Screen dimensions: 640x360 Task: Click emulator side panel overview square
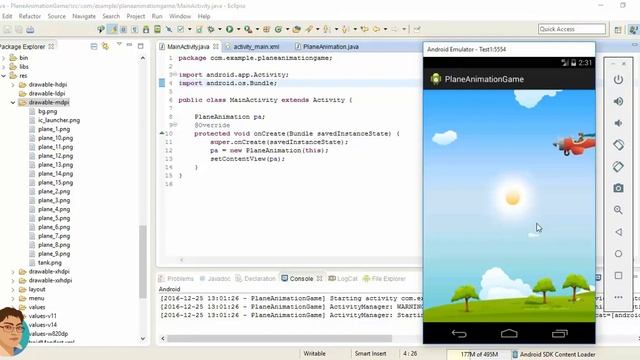click(618, 276)
